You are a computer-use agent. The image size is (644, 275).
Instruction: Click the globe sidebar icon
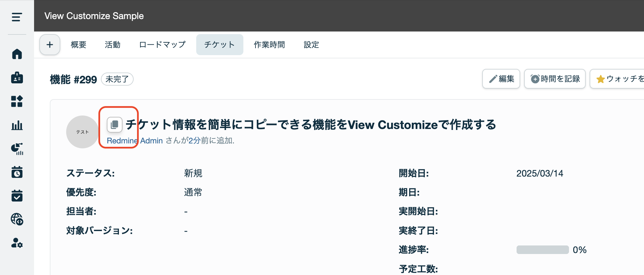(x=17, y=219)
